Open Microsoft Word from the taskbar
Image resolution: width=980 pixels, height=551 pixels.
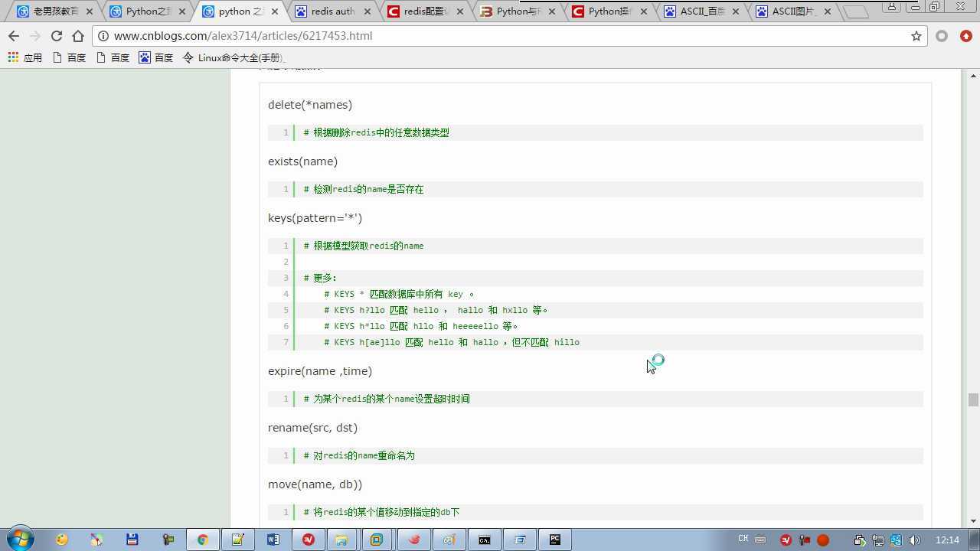(x=273, y=540)
